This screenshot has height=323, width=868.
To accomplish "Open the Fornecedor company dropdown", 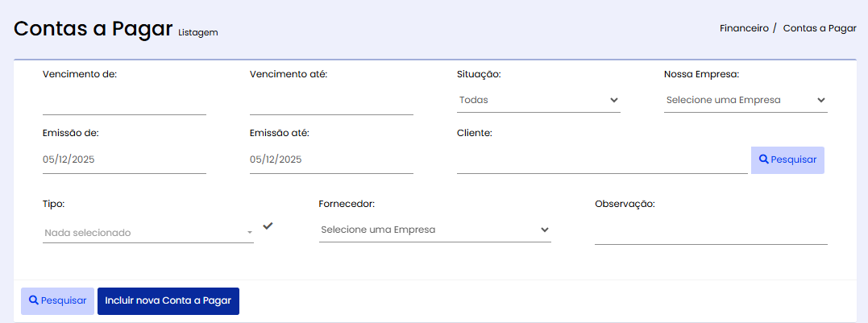I will [434, 230].
